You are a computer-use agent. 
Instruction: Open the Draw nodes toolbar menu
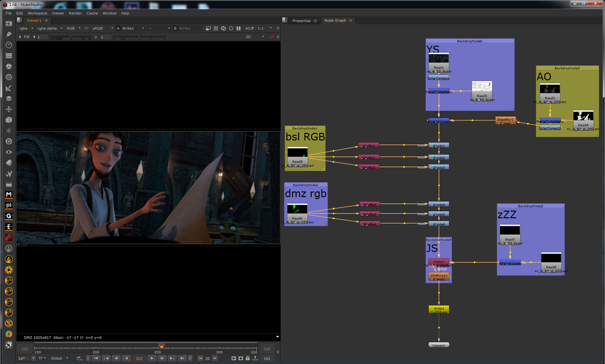click(8, 34)
